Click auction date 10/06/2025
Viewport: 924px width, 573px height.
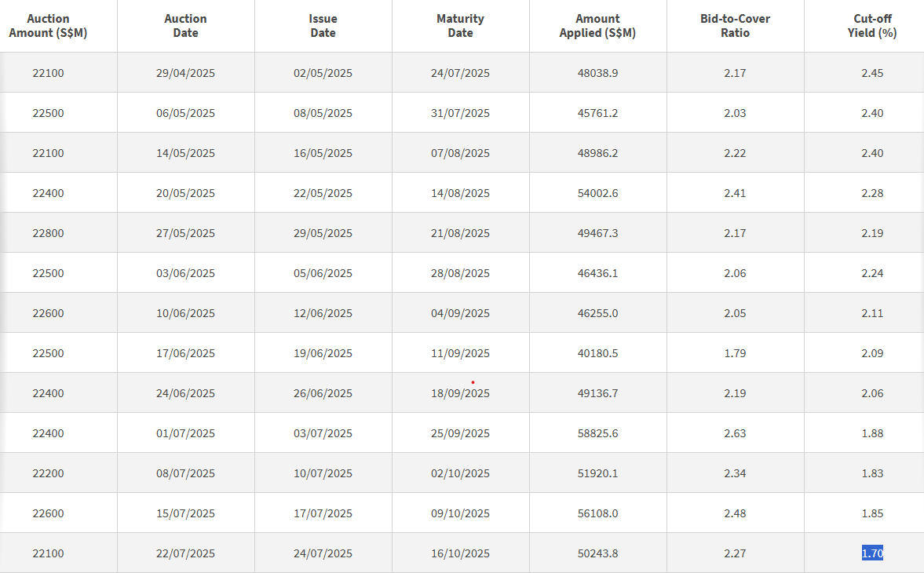(185, 313)
